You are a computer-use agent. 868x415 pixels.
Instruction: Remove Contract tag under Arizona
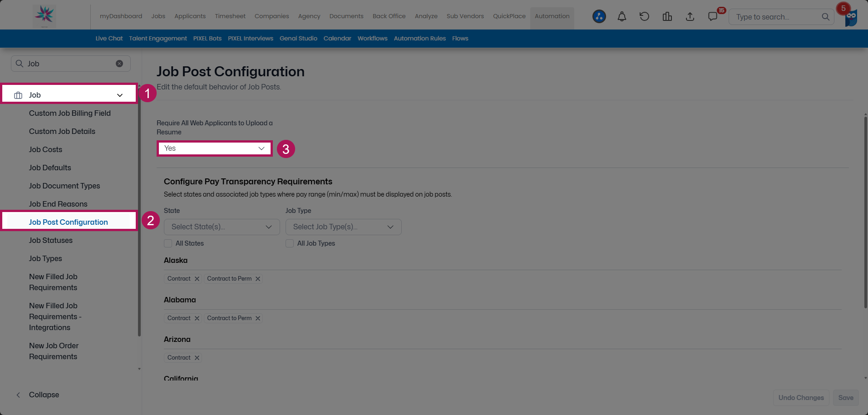click(197, 358)
